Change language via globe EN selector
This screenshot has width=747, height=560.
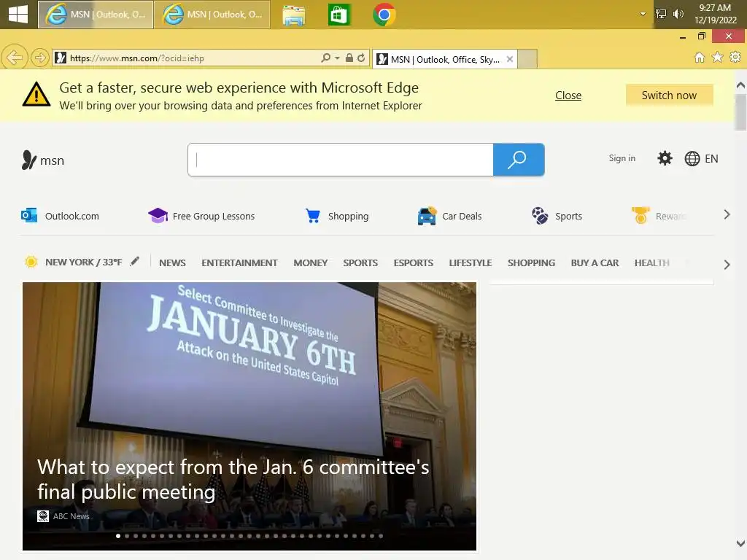701,158
